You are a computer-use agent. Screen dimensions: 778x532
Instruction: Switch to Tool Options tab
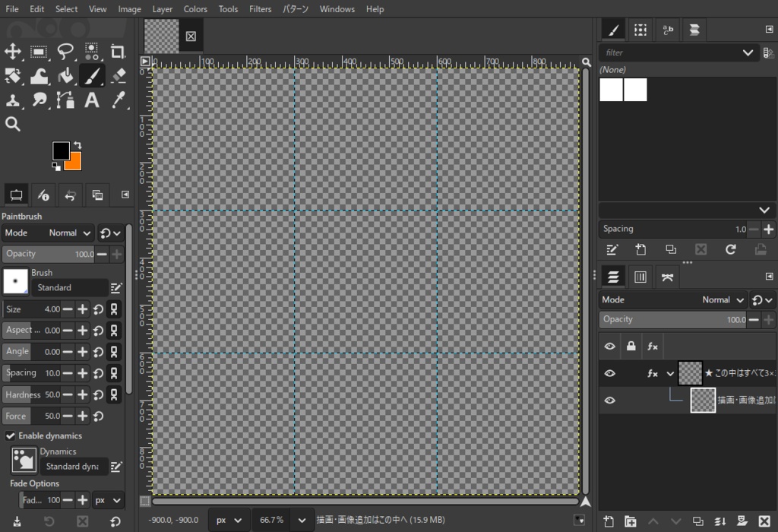click(16, 195)
